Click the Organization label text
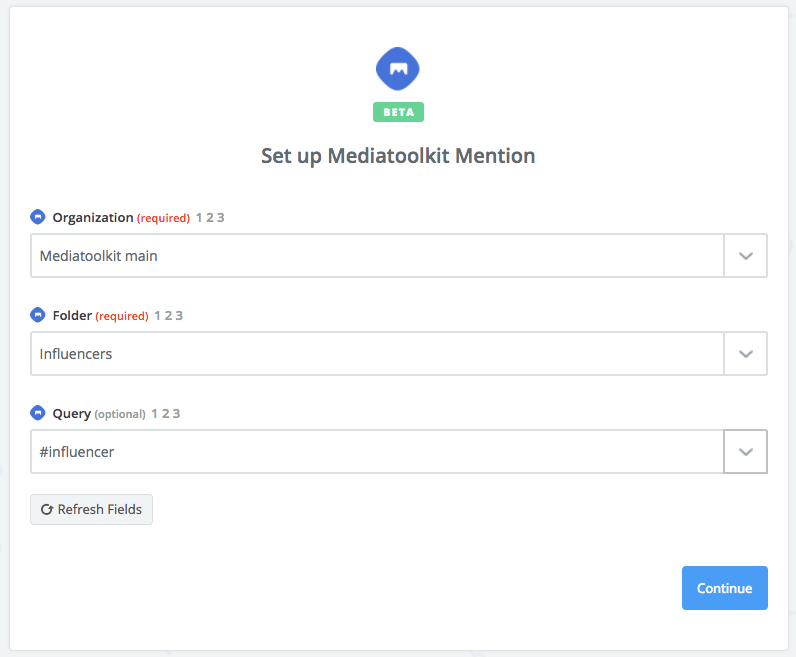Image resolution: width=796 pixels, height=657 pixels. [x=93, y=218]
